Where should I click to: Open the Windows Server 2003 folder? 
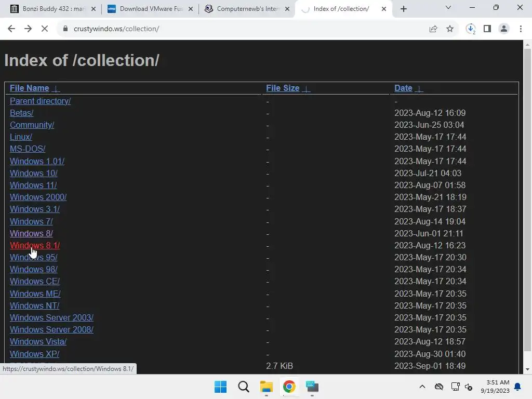(x=51, y=317)
